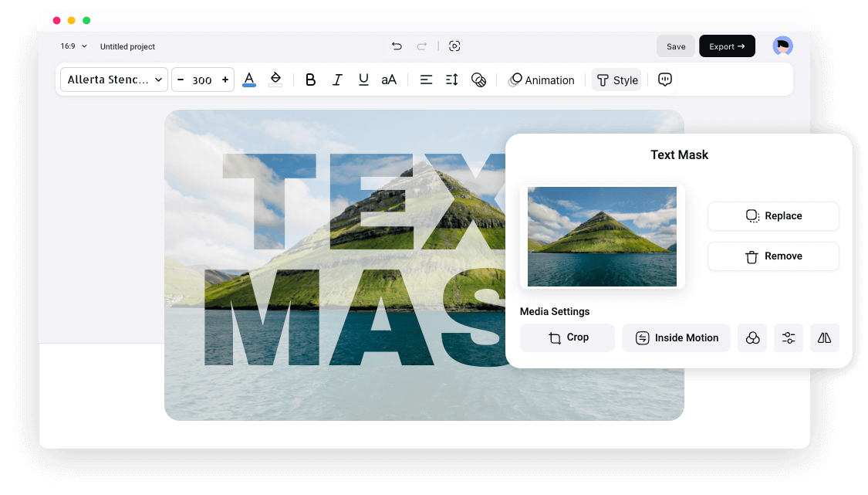The width and height of the screenshot is (868, 495).
Task: Open the 16:9 aspect ratio dropdown
Action: point(73,46)
